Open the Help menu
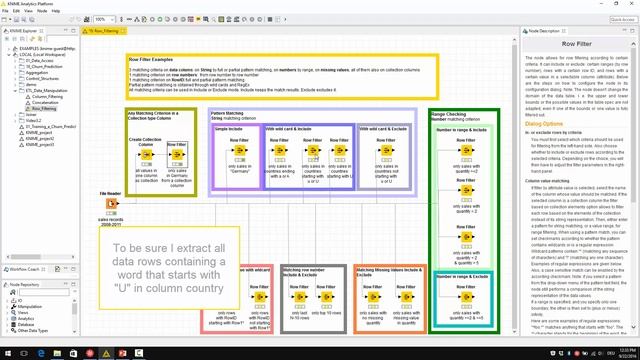This screenshot has height=360, width=640. [x=56, y=11]
